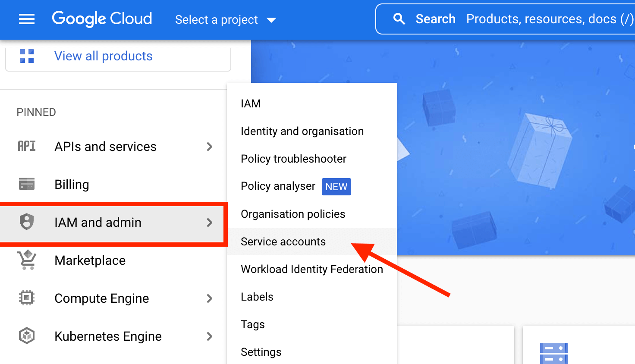Expand the Select a project dropdown
Screen dimensions: 635x364
click(225, 19)
